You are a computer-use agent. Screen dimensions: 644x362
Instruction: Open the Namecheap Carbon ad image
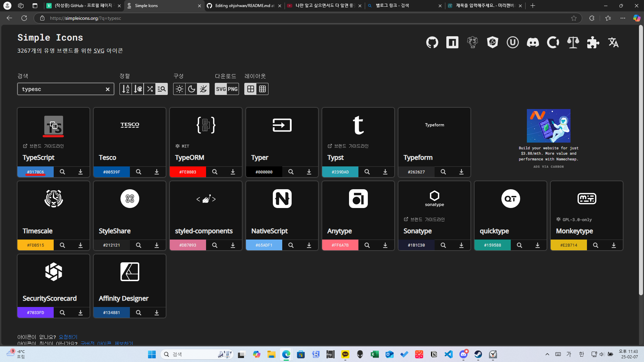pyautogui.click(x=549, y=126)
